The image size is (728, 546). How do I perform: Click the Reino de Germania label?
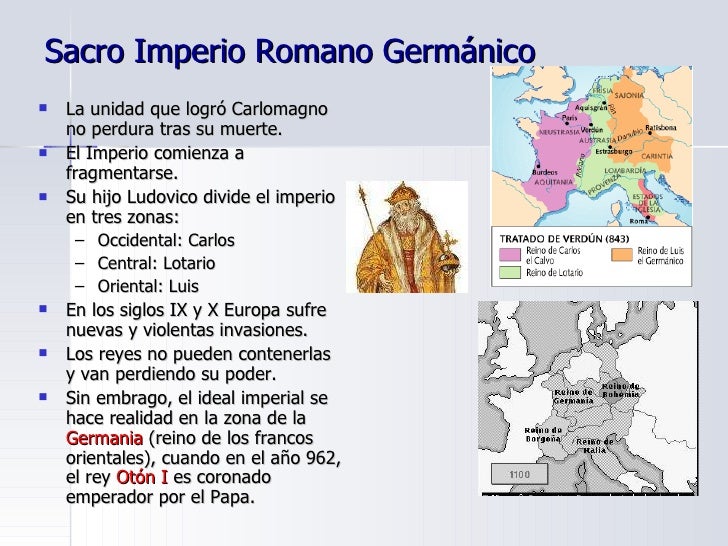573,396
